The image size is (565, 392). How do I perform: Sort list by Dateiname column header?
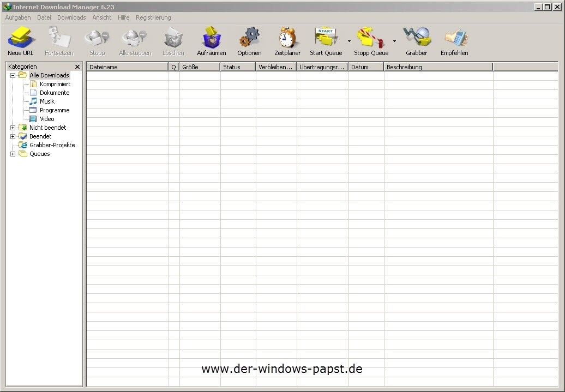tap(127, 67)
